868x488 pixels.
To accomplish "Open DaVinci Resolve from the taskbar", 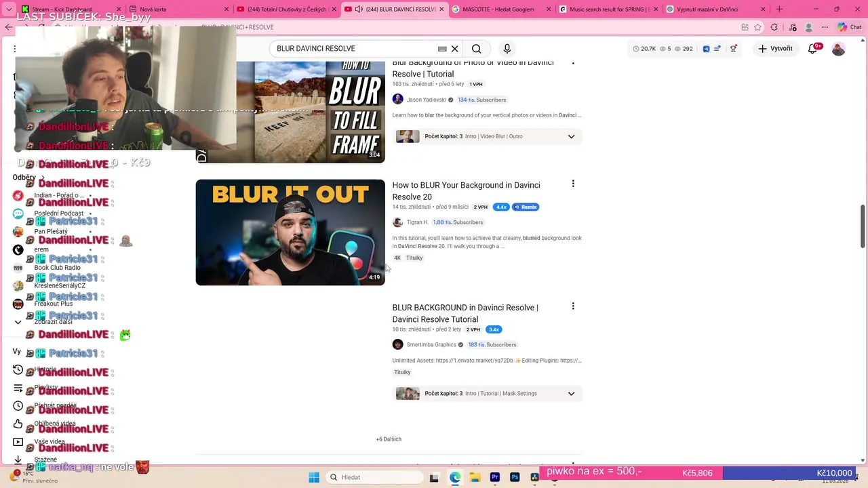I will click(x=534, y=477).
